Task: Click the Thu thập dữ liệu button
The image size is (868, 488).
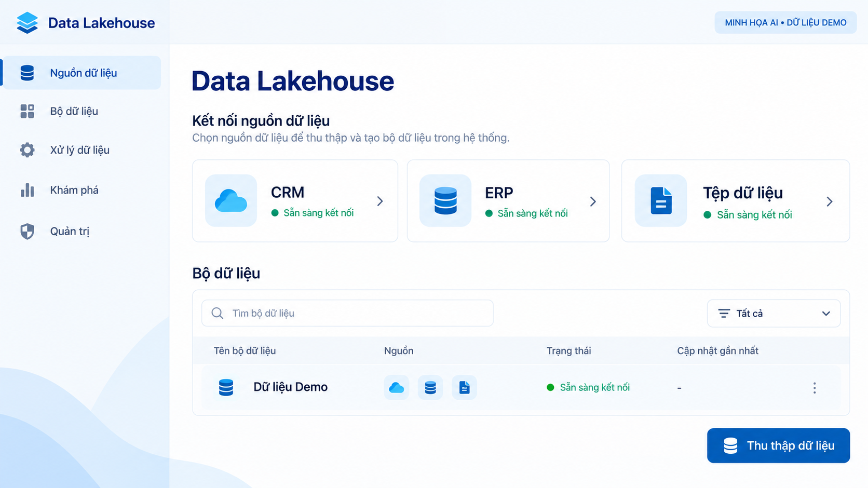Action: pyautogui.click(x=778, y=445)
